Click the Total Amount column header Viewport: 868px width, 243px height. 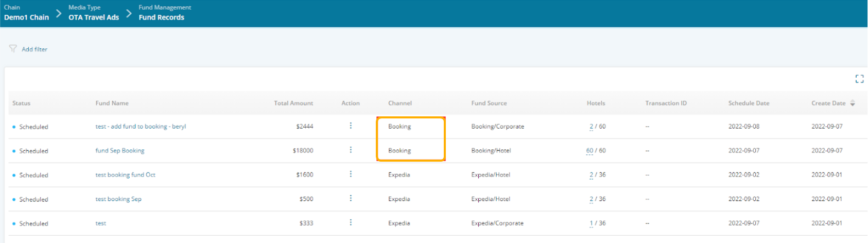click(293, 103)
